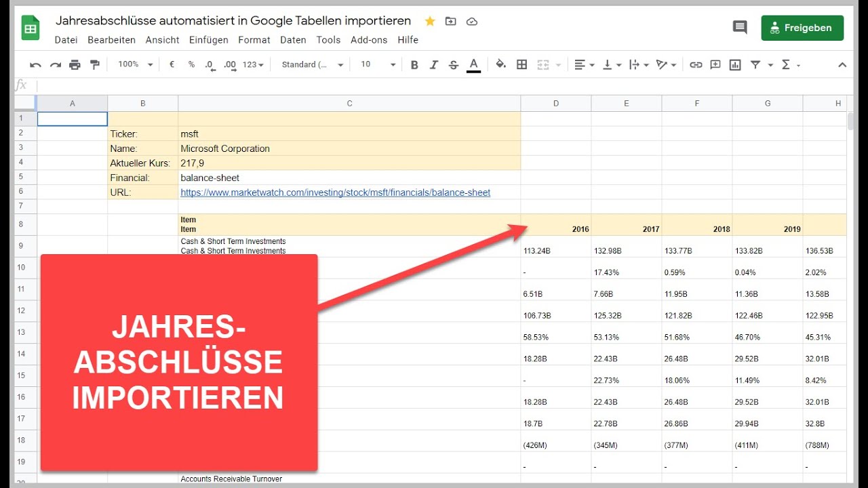This screenshot has height=488, width=868.
Task: Open the text rotation dropdown
Action: 667,64
